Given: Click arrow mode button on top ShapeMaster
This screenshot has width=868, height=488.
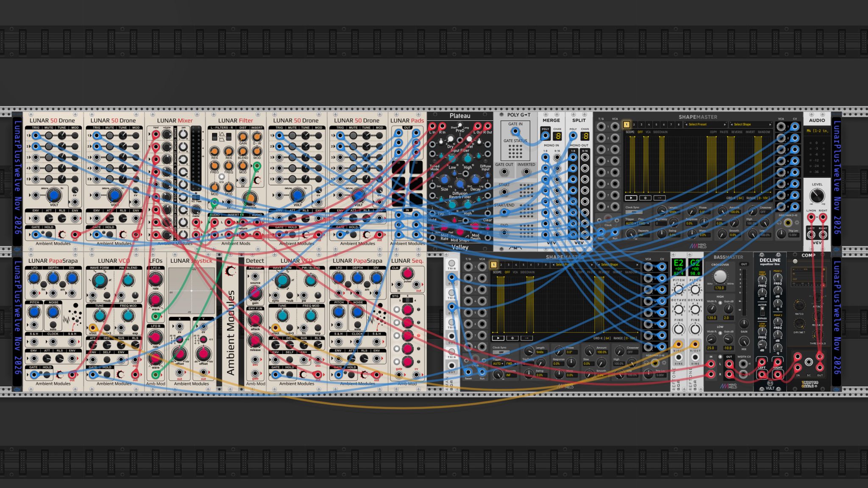Looking at the screenshot, I should coord(659,198).
